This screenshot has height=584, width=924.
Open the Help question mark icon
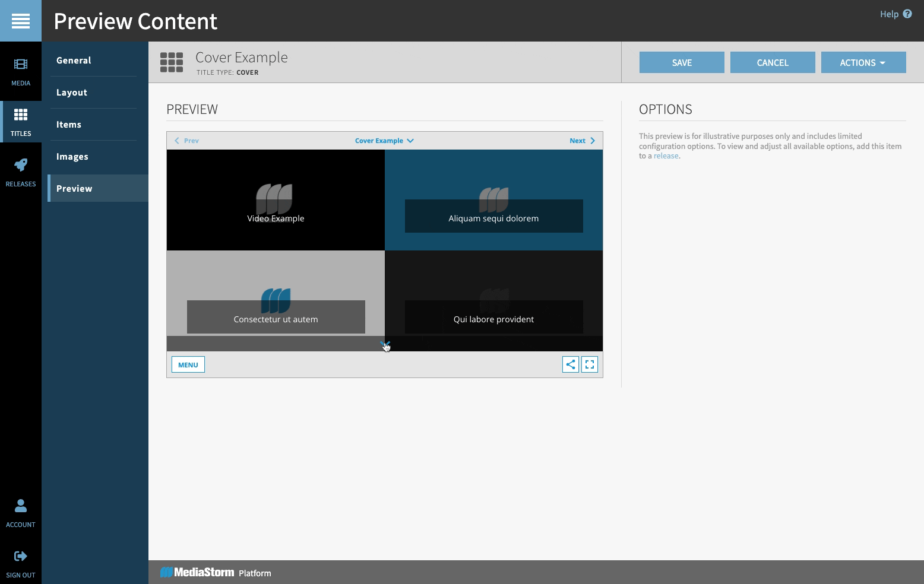907,14
